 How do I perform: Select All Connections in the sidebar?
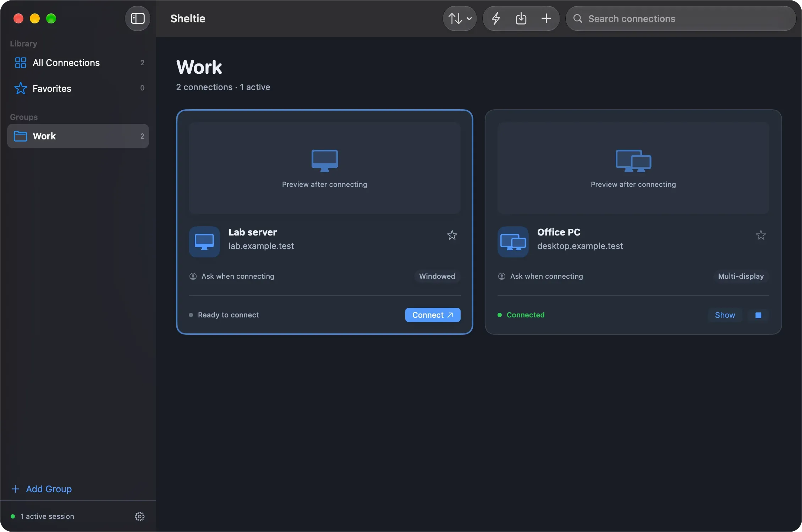pos(78,63)
